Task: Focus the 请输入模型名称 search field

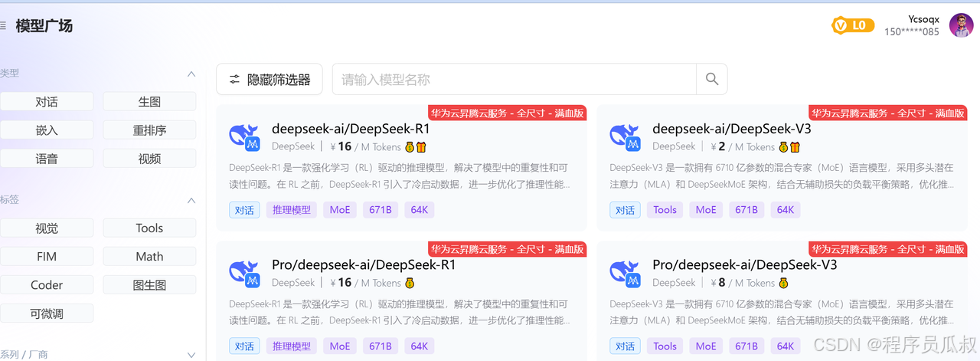Action: coord(514,79)
